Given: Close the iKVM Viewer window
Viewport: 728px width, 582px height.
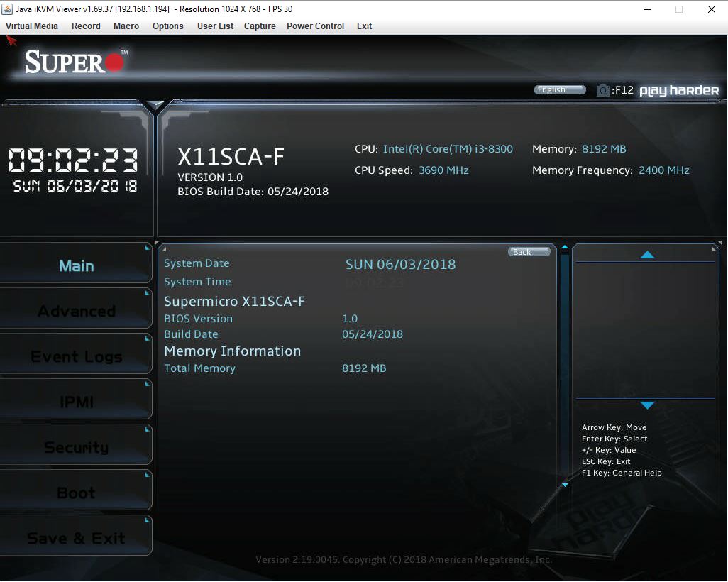Looking at the screenshot, I should [711, 9].
